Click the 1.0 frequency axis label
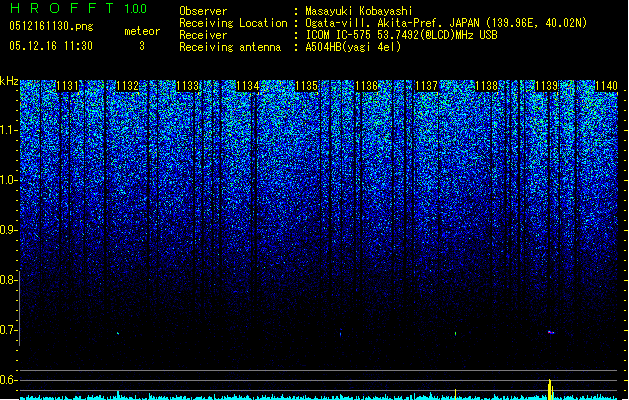629x400 pixels. pyautogui.click(x=7, y=181)
